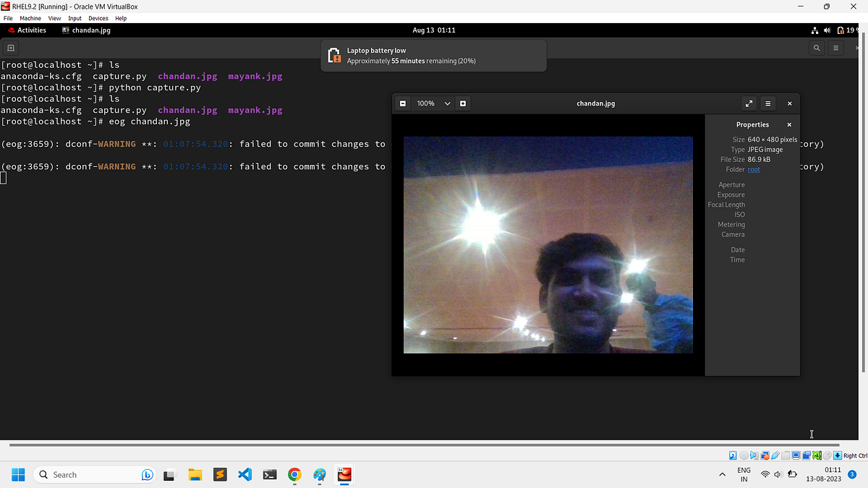Zoom in on chandan.jpg using the plus icon
868x488 pixels.
tap(462, 103)
